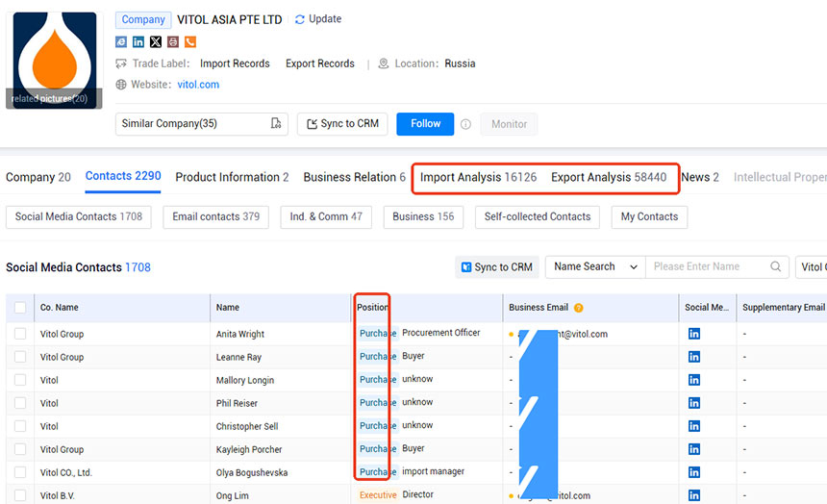The image size is (827, 504).
Task: Show Self-collected Contacts
Action: click(538, 217)
